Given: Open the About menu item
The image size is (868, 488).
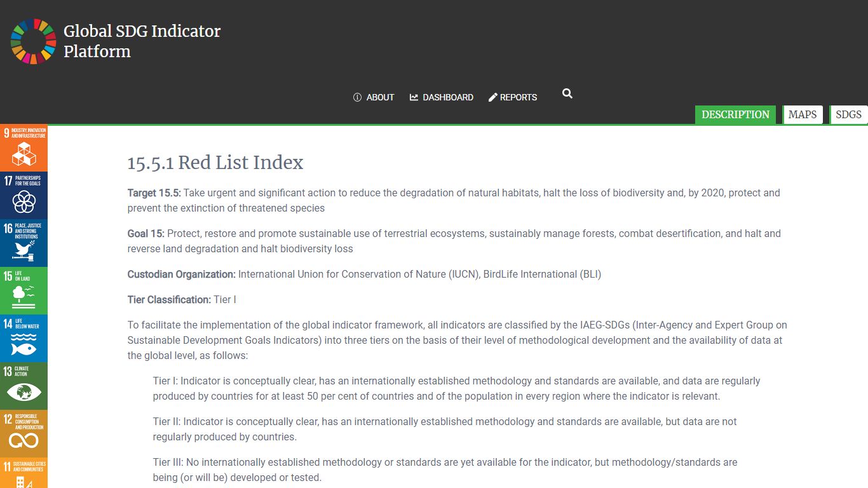Looking at the screenshot, I should coord(374,97).
